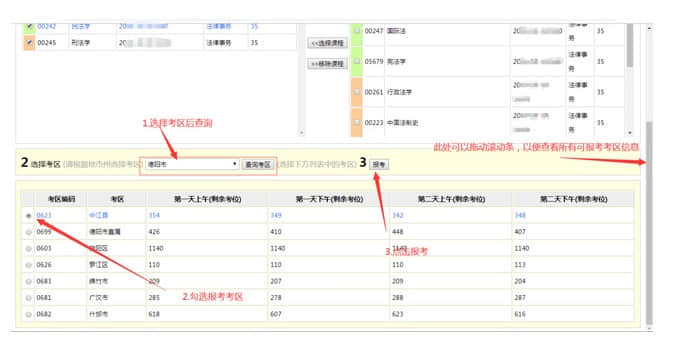This screenshot has height=362, width=680.
Task: Choose the radio button for 0682 什邡市
Action: pos(29,314)
